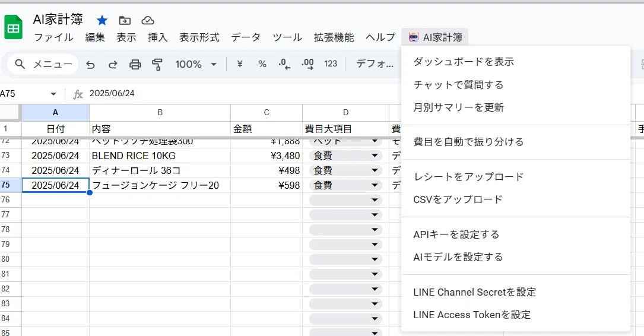
Task: Open the ヘルプ menu
Action: 380,37
